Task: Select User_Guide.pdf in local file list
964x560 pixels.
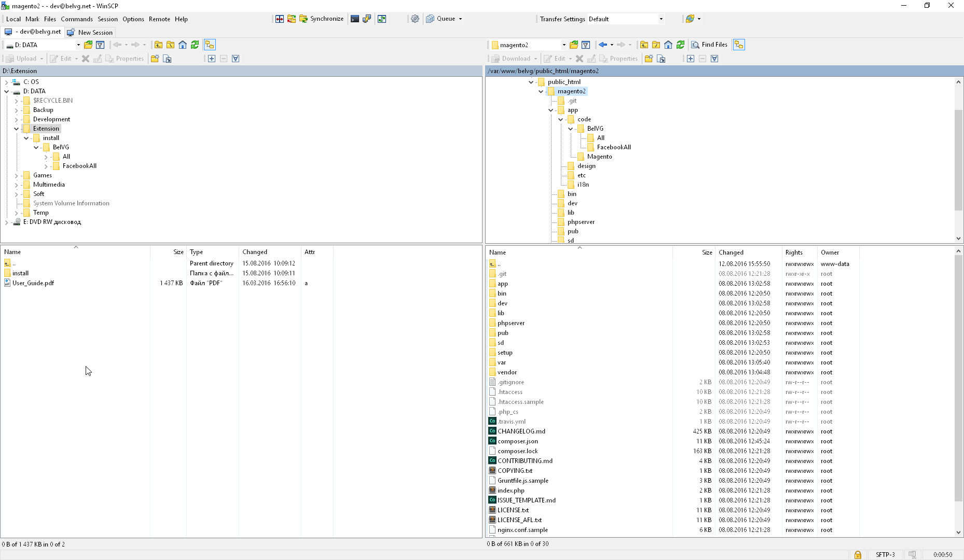Action: coord(33,283)
